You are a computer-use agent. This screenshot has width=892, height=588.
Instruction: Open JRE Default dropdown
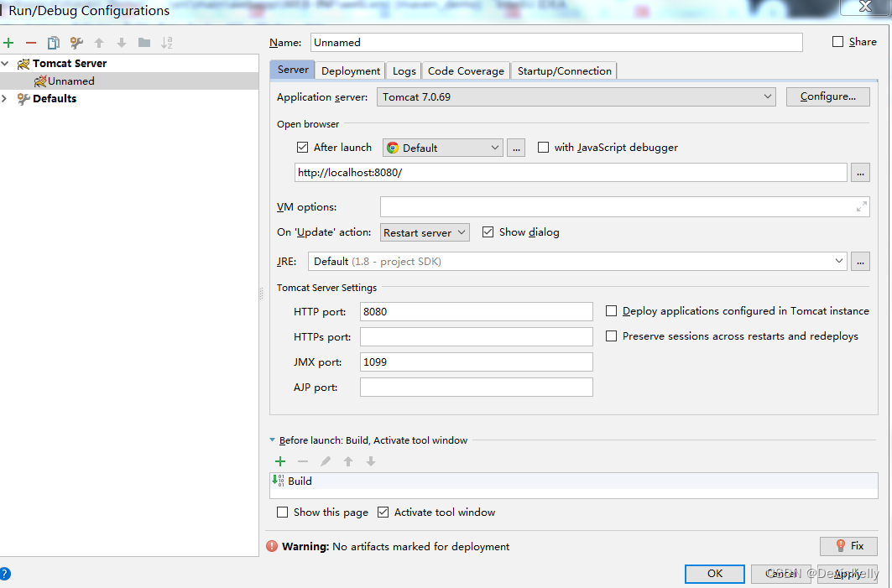tap(577, 262)
